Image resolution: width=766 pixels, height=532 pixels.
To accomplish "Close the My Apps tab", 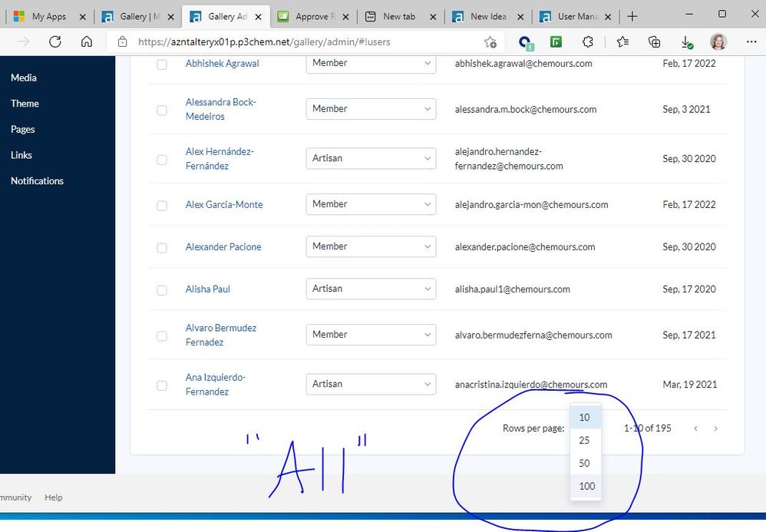I will point(83,17).
